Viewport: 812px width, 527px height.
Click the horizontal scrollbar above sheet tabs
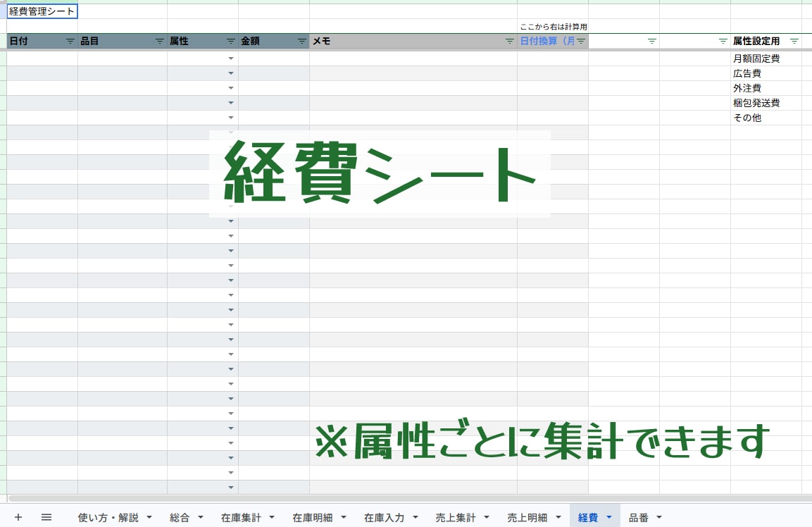click(409, 499)
